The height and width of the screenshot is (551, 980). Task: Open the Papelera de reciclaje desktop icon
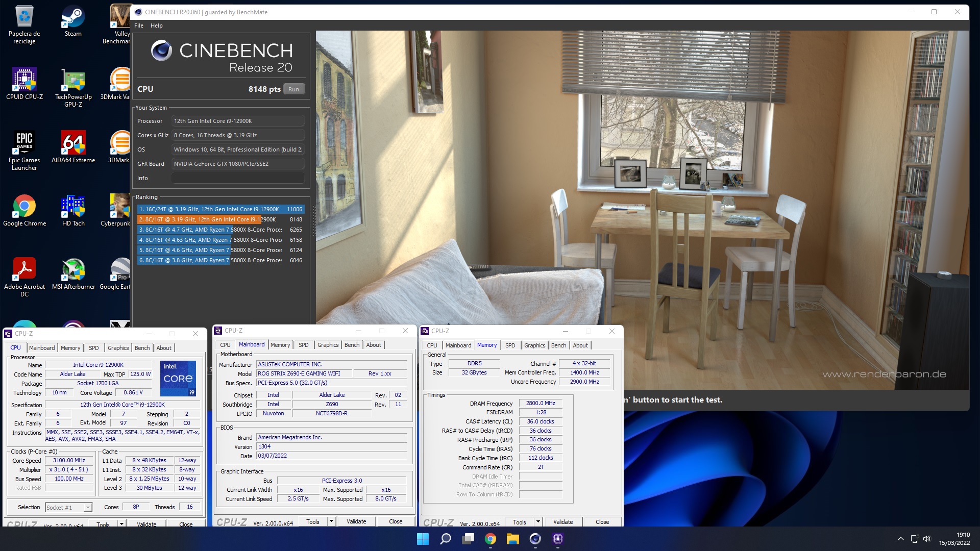[24, 24]
